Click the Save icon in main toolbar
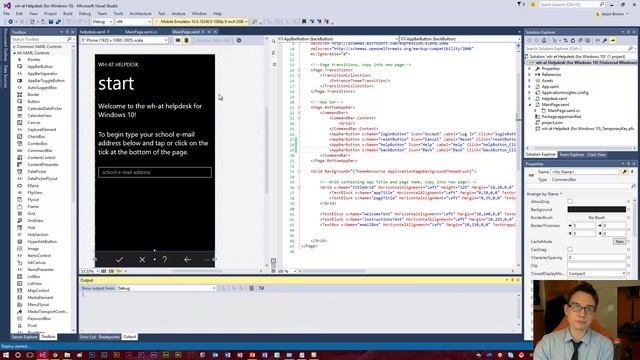This screenshot has width=640, height=360. click(51, 22)
